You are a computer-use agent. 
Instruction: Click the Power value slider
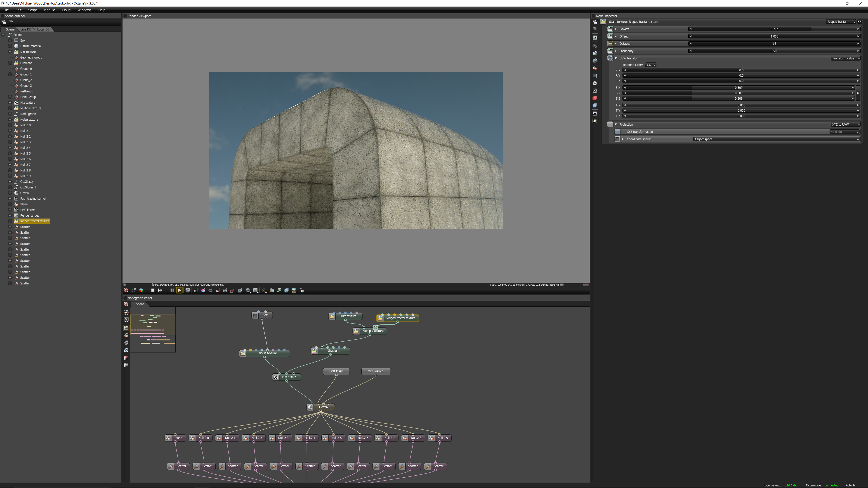point(774,29)
